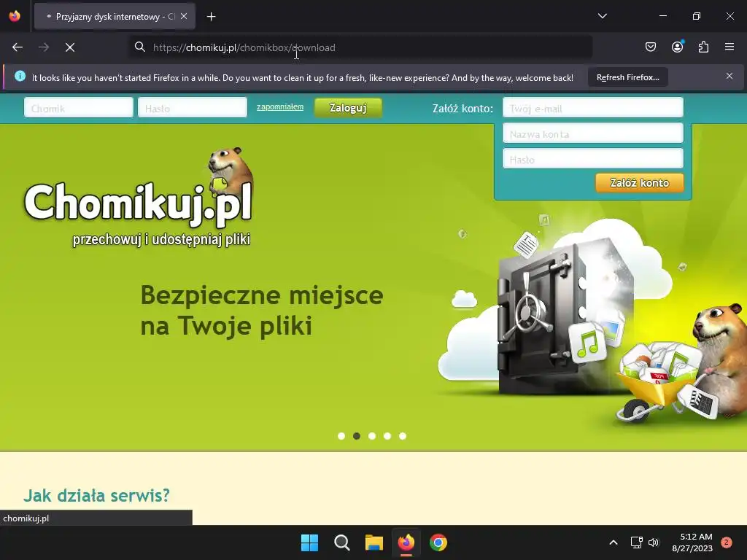Open the network status tray icon

[636, 542]
